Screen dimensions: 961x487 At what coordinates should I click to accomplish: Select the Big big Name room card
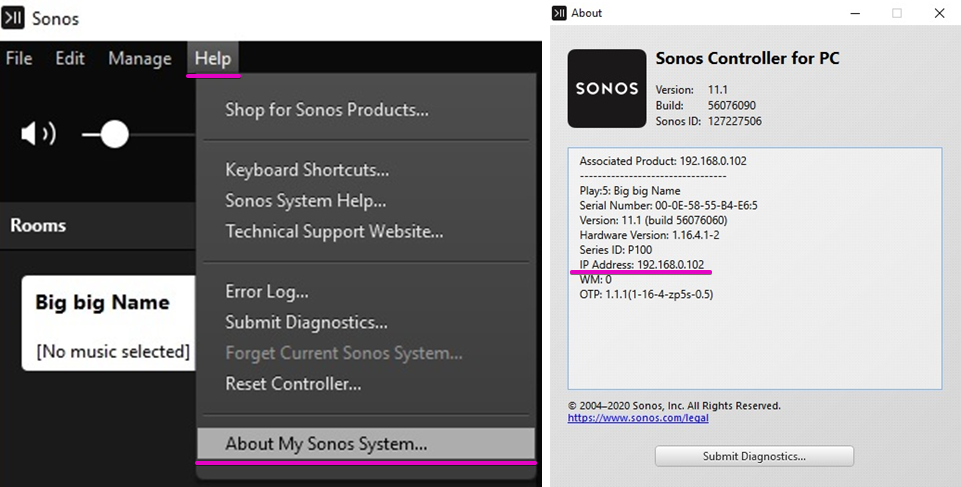tap(109, 323)
